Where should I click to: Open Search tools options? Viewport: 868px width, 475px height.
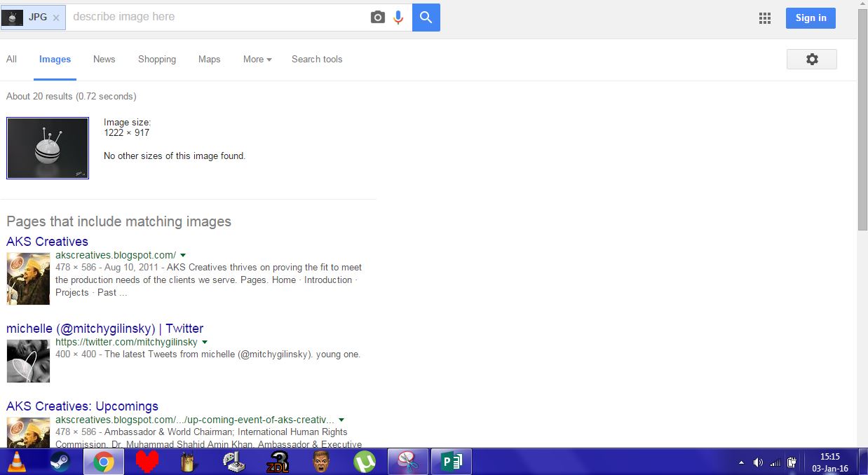point(317,60)
